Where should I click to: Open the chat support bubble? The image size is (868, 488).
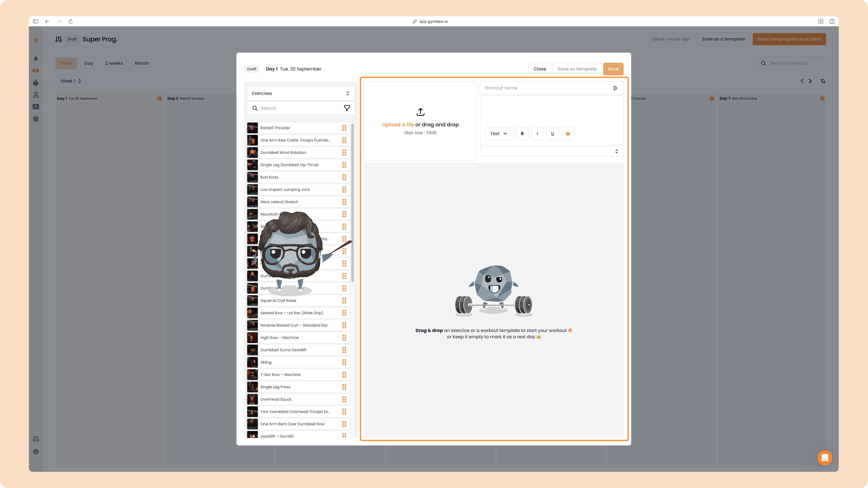tap(825, 458)
